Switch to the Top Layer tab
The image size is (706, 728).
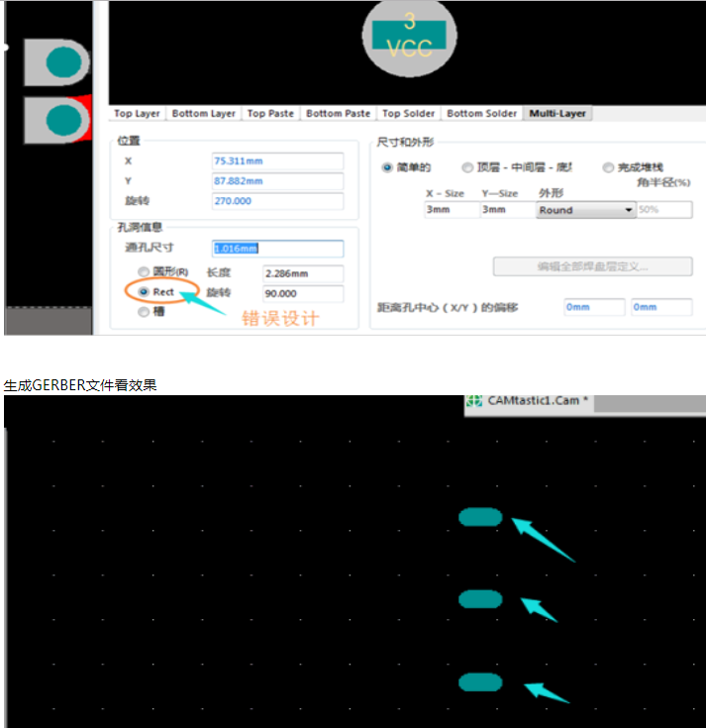tap(137, 114)
